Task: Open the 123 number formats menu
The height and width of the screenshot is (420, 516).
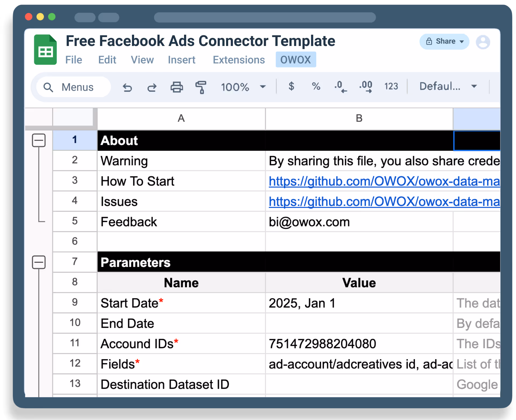Action: coord(391,86)
